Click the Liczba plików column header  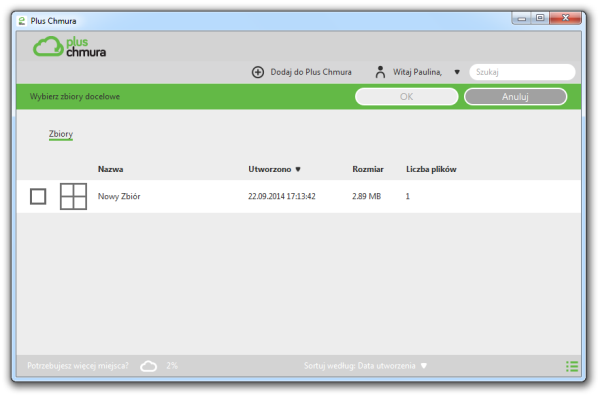click(x=431, y=169)
